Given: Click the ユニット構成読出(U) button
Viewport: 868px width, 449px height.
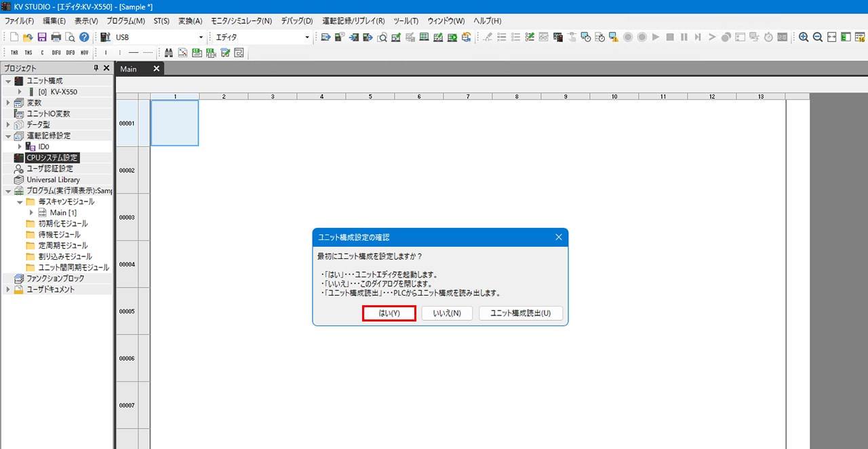Looking at the screenshot, I should click(x=520, y=313).
